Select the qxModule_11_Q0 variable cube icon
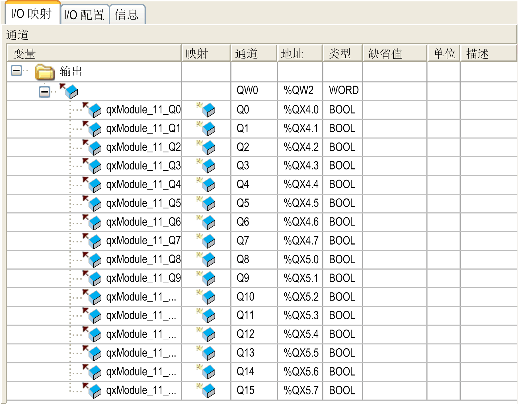This screenshot has height=420, width=519. point(95,110)
